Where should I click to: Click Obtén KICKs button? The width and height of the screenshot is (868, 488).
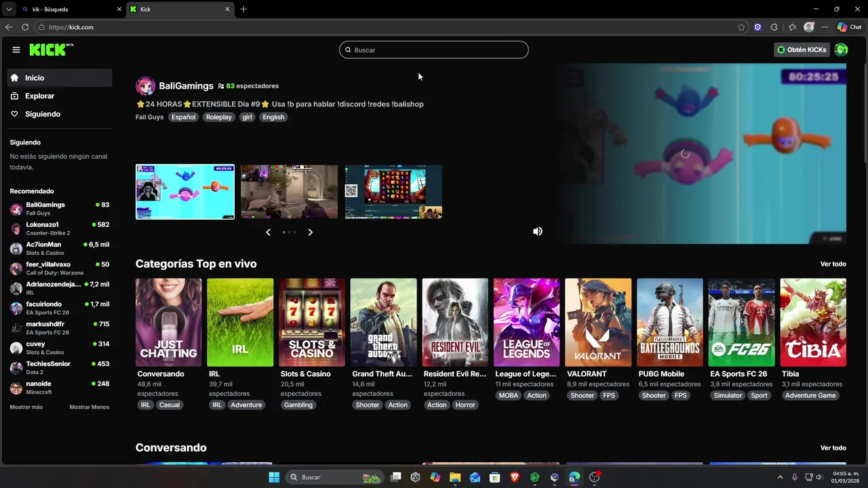tap(802, 49)
